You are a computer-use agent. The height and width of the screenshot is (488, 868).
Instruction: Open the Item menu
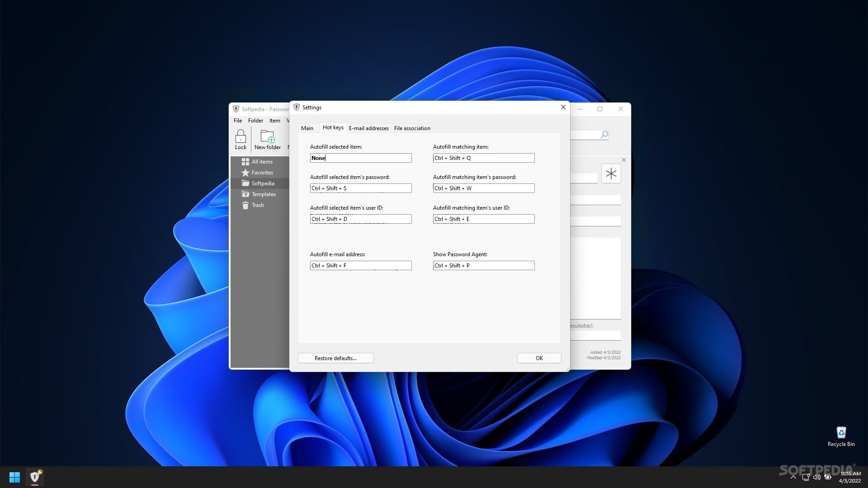[x=275, y=121]
